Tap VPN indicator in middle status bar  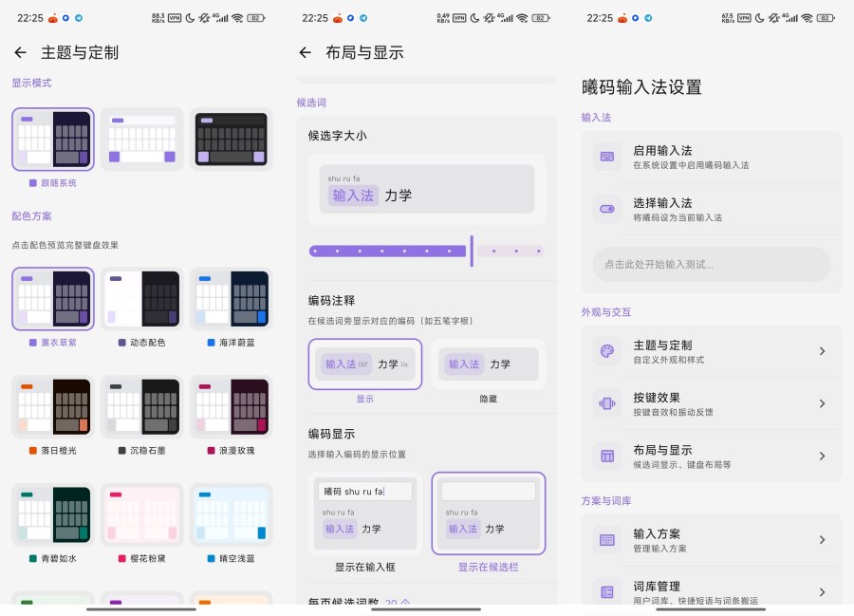[459, 18]
